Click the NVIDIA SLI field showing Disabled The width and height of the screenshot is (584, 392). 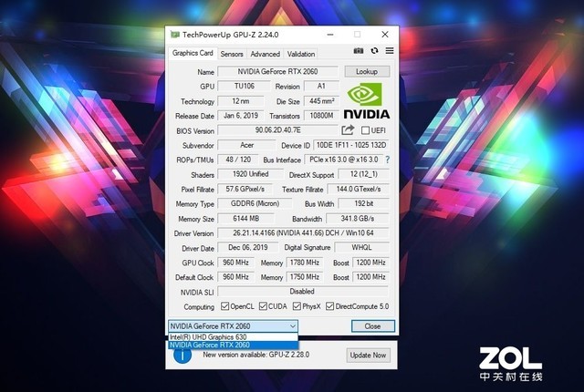302,292
